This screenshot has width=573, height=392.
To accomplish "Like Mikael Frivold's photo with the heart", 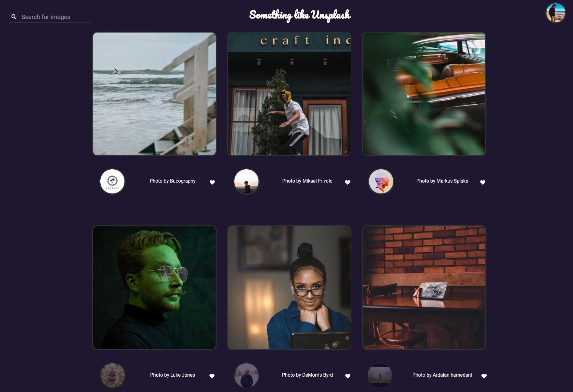I will [x=348, y=182].
